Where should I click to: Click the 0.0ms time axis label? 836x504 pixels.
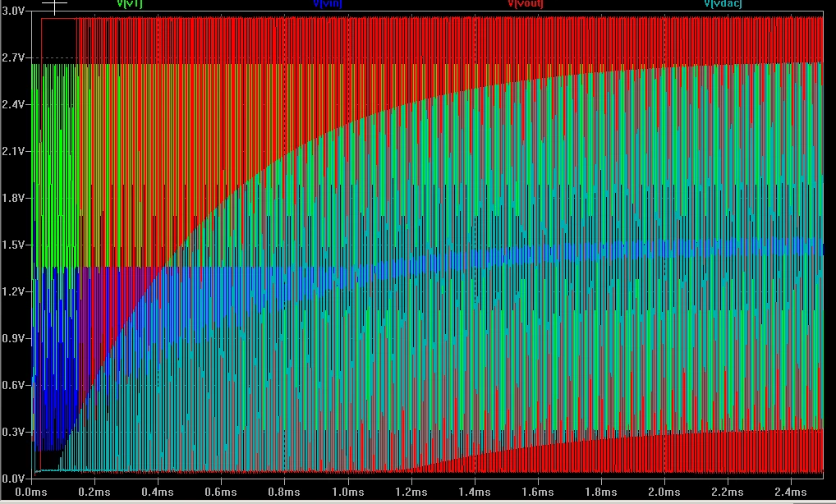31,492
